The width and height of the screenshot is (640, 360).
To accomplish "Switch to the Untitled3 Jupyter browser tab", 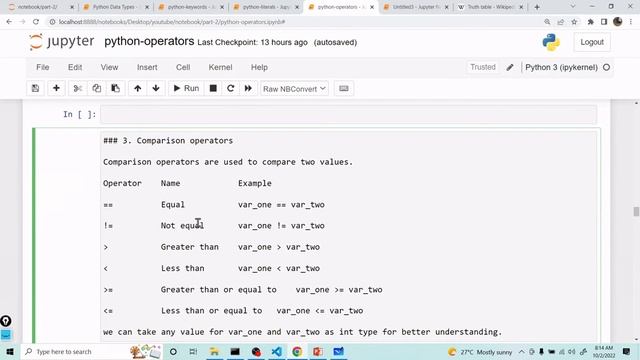I will pyautogui.click(x=416, y=7).
